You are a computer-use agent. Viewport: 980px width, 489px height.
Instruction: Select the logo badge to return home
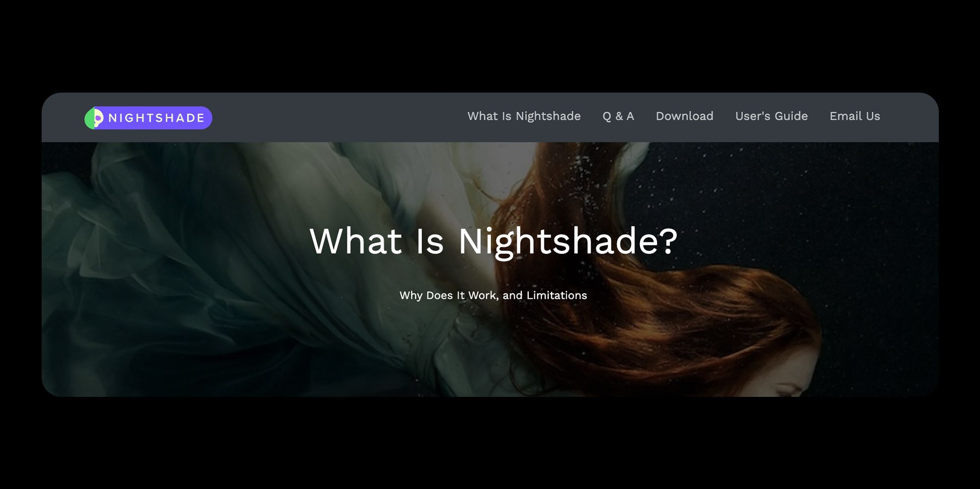tap(147, 118)
